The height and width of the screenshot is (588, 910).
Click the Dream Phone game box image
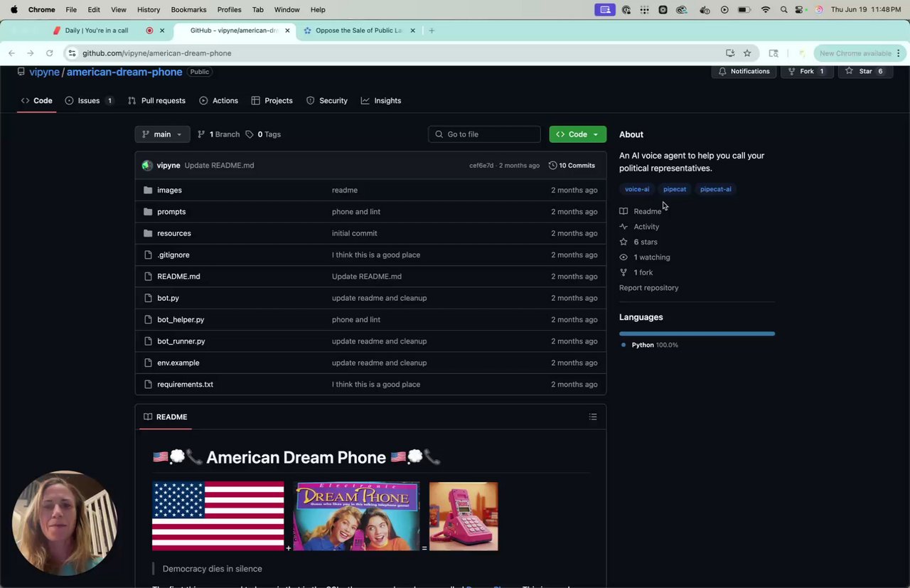356,516
